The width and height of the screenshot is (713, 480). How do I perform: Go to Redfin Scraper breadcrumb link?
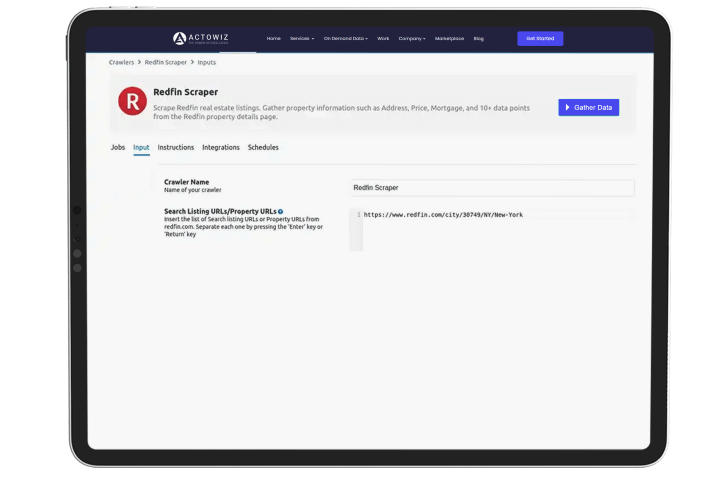166,62
